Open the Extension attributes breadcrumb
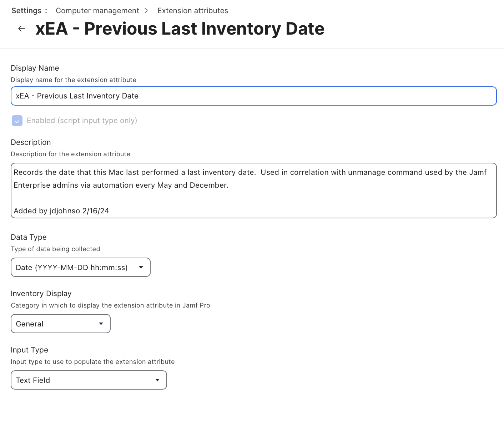The image size is (504, 421). pyautogui.click(x=192, y=11)
